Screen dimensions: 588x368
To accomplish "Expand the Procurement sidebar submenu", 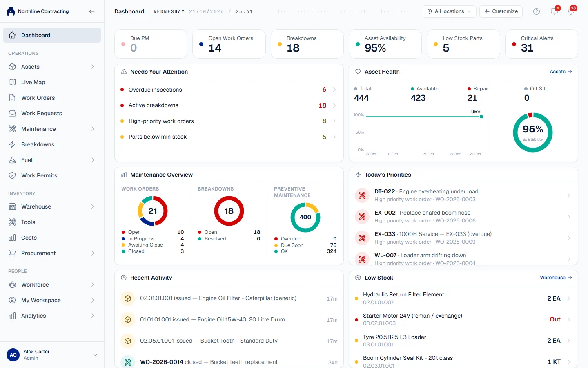I will coord(93,253).
